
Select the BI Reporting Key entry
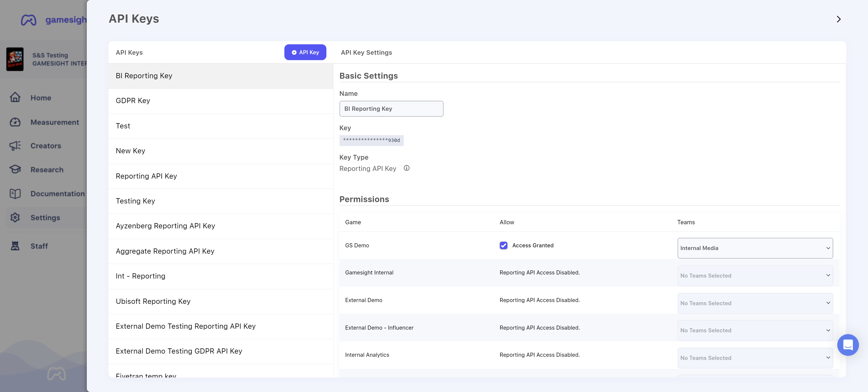click(x=221, y=76)
